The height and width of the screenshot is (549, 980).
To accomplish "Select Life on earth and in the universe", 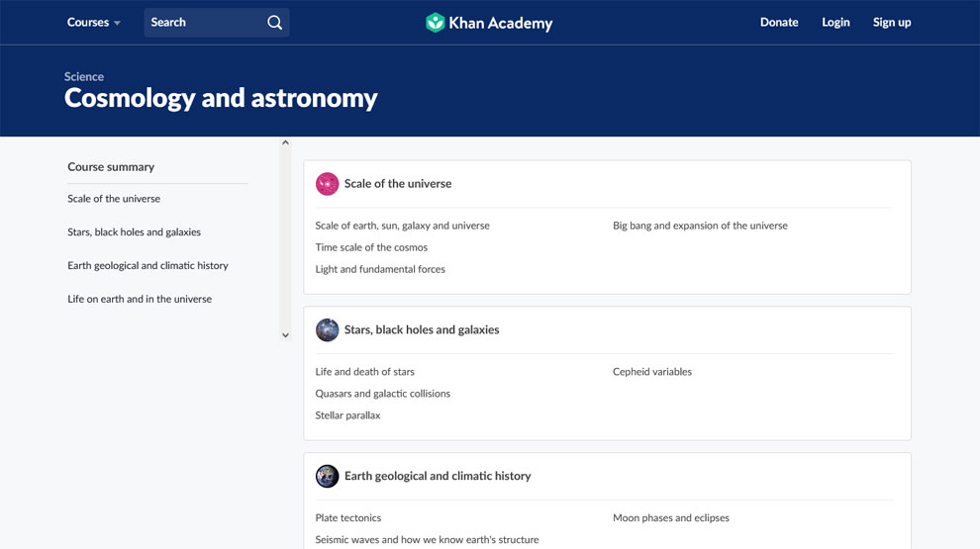I will pyautogui.click(x=140, y=299).
